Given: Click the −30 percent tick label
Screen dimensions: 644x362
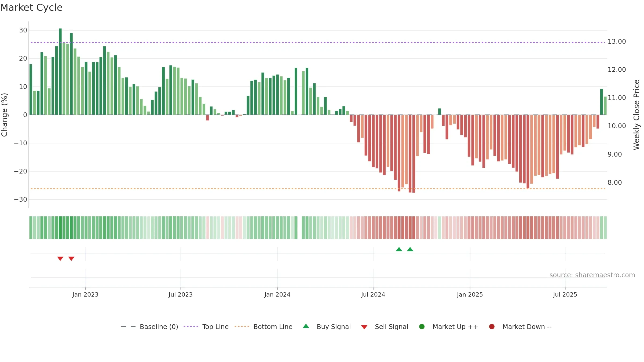Looking at the screenshot, I should pyautogui.click(x=21, y=200).
